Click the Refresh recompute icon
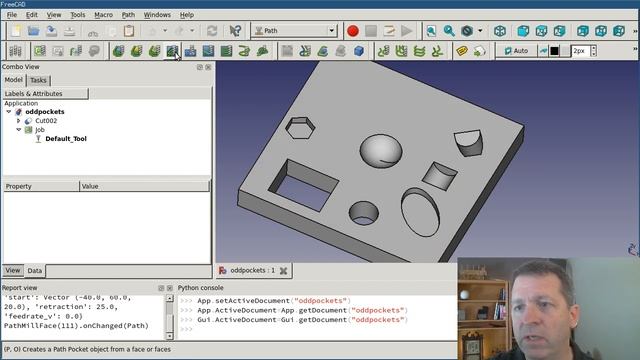 (x=212, y=31)
